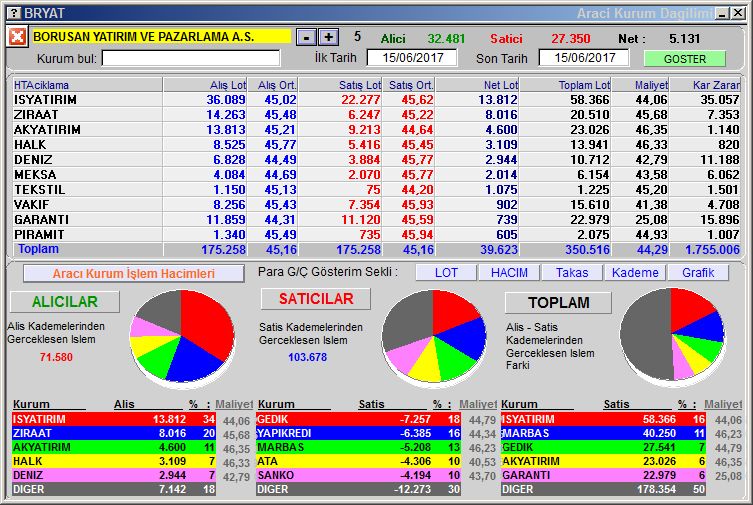This screenshot has width=753, height=505.
Task: Click the yellow ATA bar in sellers list
Action: (358, 461)
